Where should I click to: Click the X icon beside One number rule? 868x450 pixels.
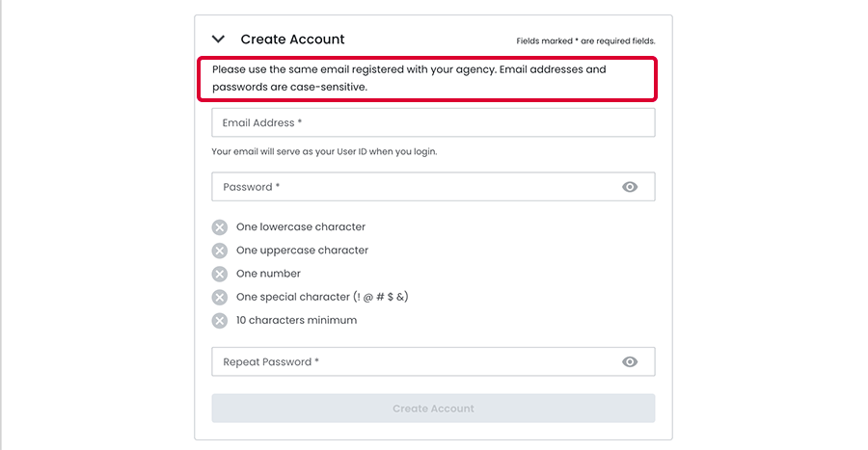point(220,274)
